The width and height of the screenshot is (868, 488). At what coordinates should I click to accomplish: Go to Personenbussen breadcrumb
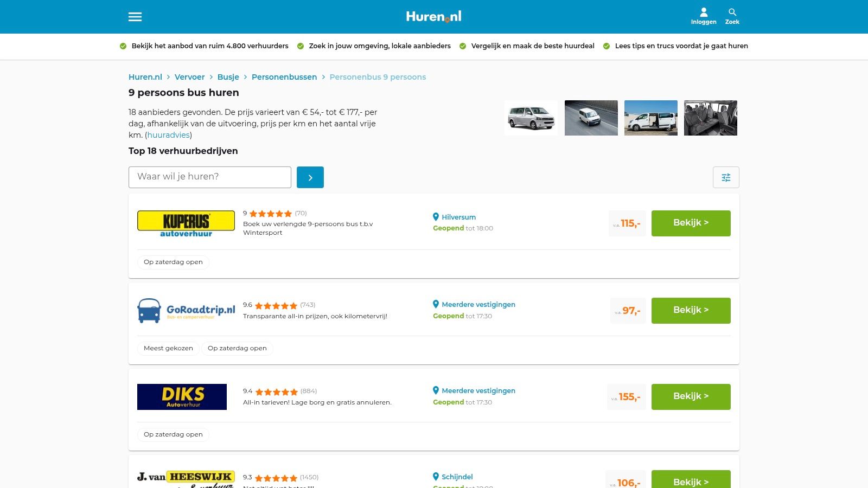click(x=284, y=77)
